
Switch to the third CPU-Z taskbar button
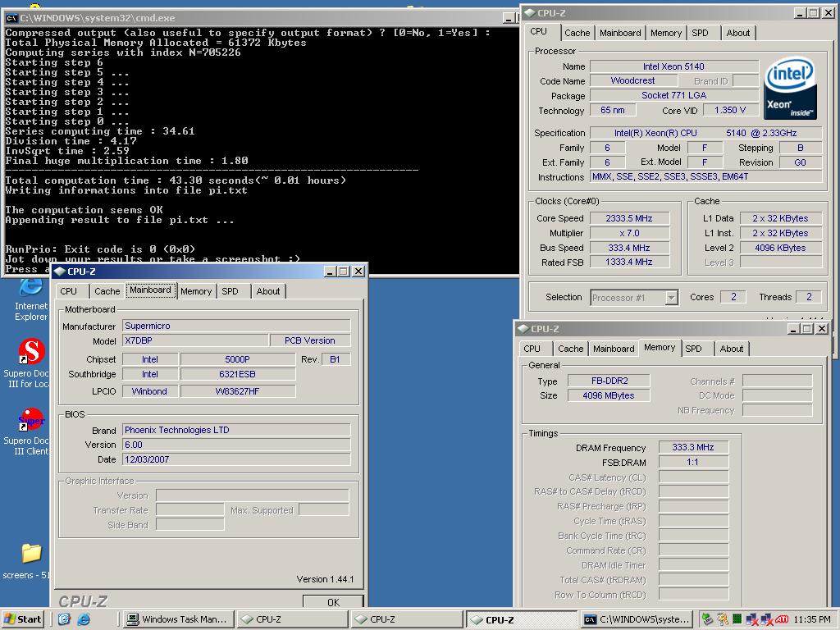tap(521, 619)
